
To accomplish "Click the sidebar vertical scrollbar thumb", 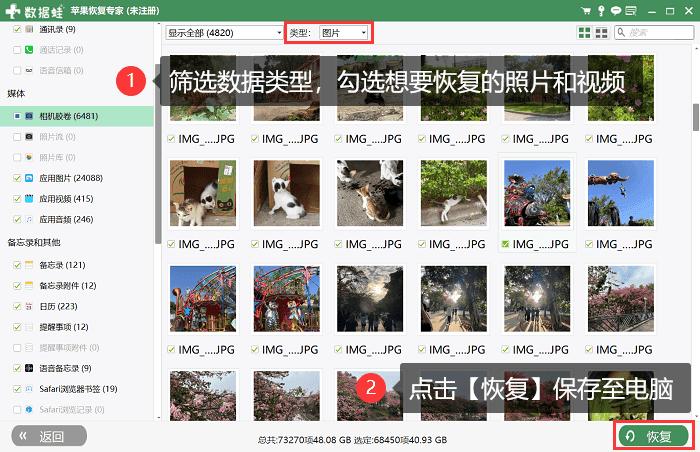I will click(x=158, y=152).
